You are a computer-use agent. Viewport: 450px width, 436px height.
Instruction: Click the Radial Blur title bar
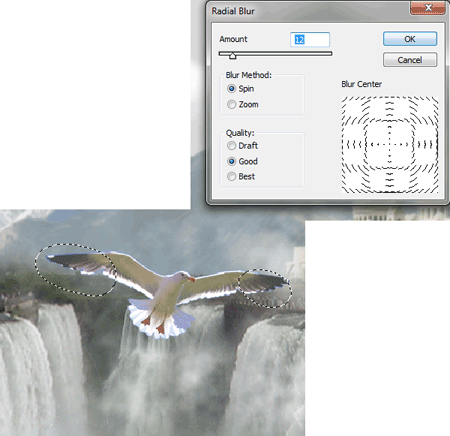[308, 11]
